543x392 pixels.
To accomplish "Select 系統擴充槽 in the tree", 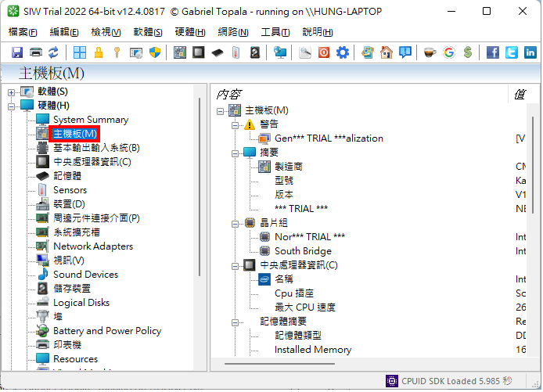I will (x=77, y=232).
